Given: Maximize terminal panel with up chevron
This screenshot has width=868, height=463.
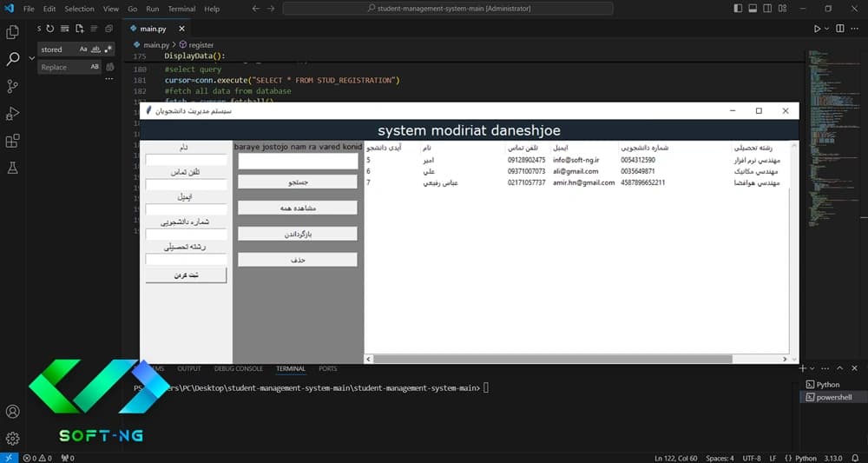Looking at the screenshot, I should [x=839, y=368].
